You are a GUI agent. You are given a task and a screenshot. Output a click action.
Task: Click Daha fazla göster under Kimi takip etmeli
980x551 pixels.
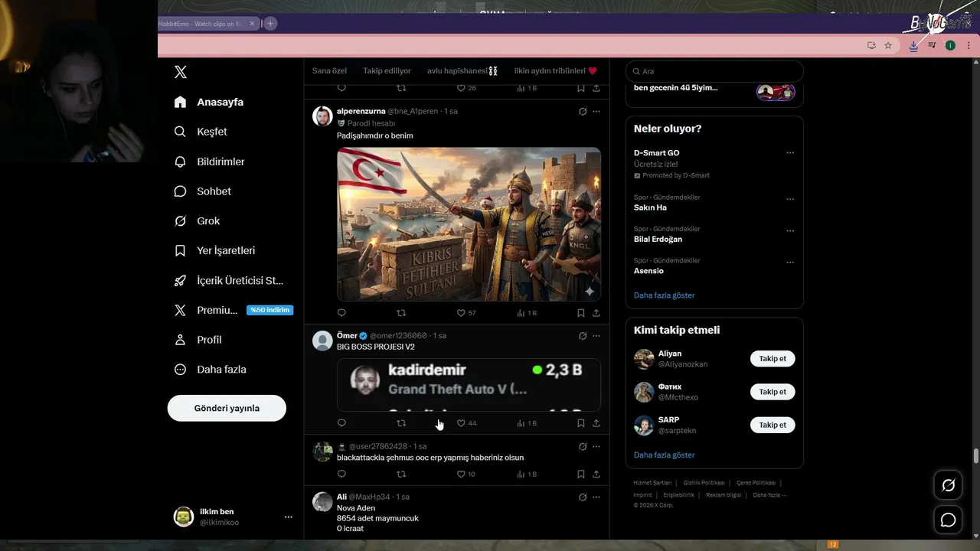click(x=665, y=455)
